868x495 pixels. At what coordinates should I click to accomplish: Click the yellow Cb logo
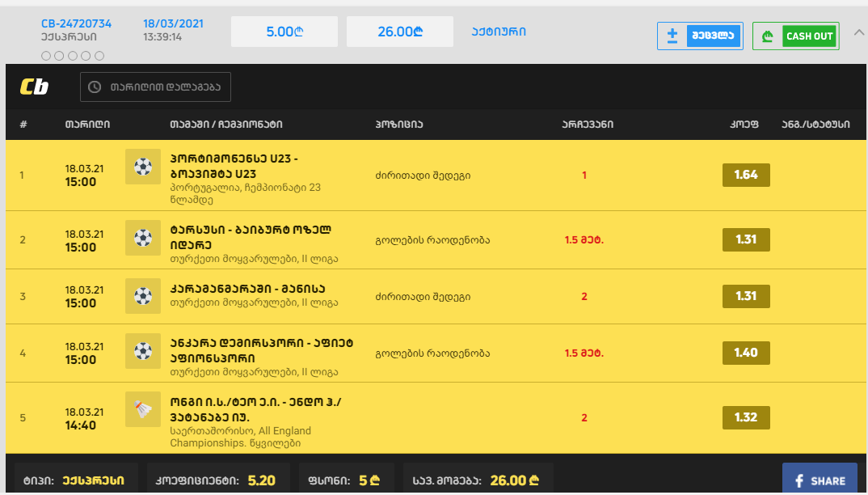(34, 87)
